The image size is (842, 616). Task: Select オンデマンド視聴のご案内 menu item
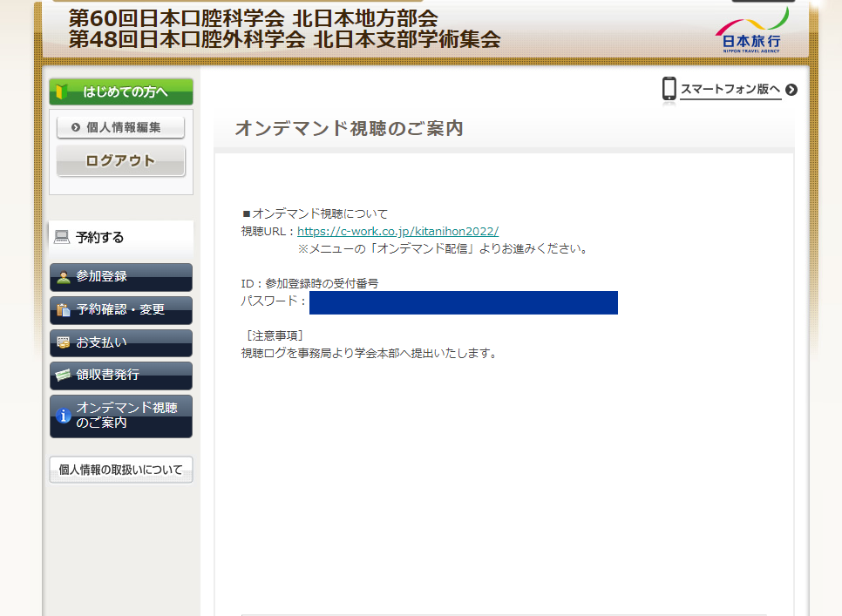coord(121,416)
